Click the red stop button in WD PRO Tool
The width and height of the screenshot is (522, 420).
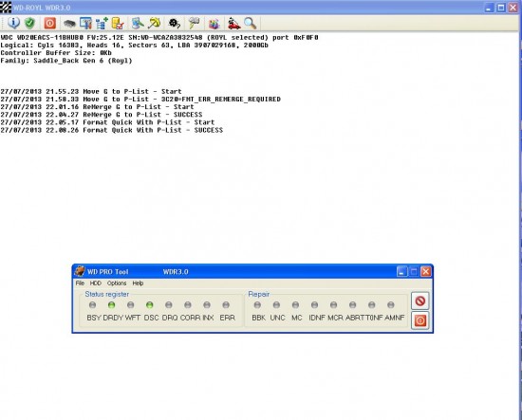click(x=420, y=301)
